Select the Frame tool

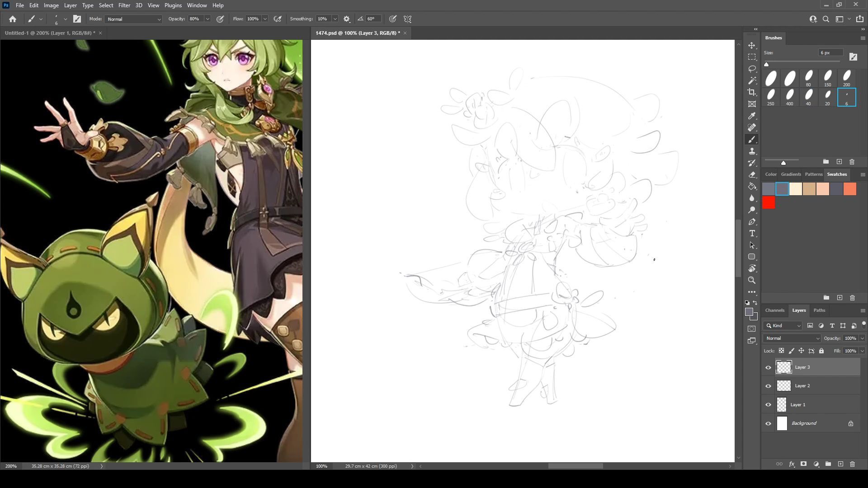click(752, 104)
